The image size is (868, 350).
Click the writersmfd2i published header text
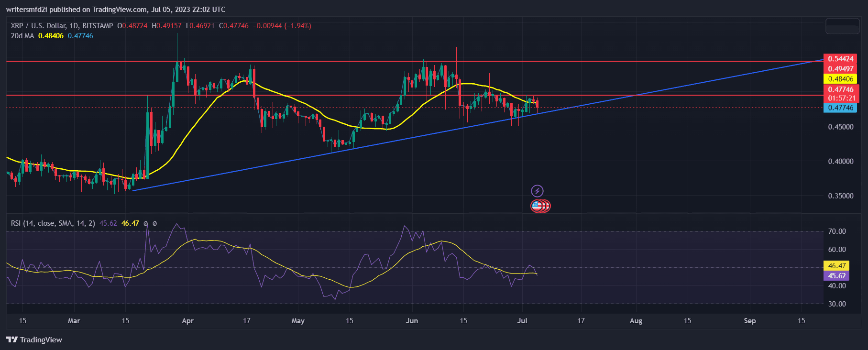pos(115,9)
